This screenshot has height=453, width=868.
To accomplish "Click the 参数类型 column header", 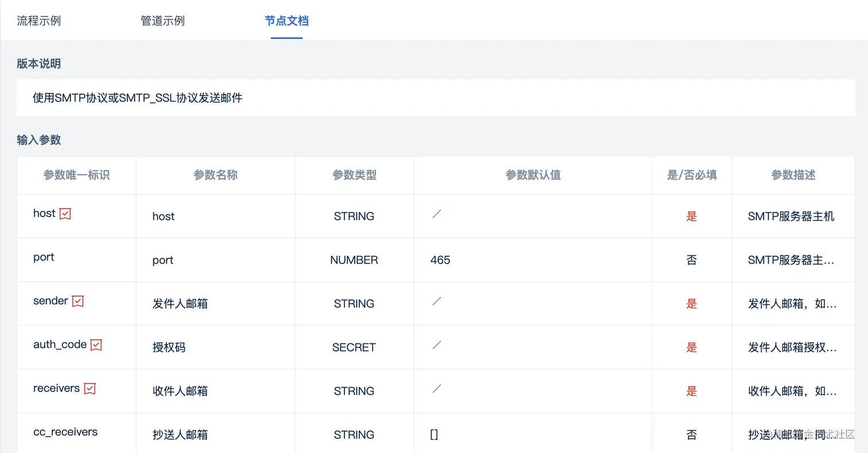I will pos(354,175).
